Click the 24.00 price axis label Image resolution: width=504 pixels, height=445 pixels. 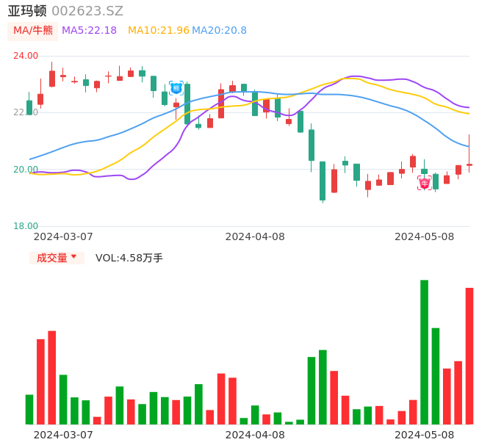click(26, 56)
